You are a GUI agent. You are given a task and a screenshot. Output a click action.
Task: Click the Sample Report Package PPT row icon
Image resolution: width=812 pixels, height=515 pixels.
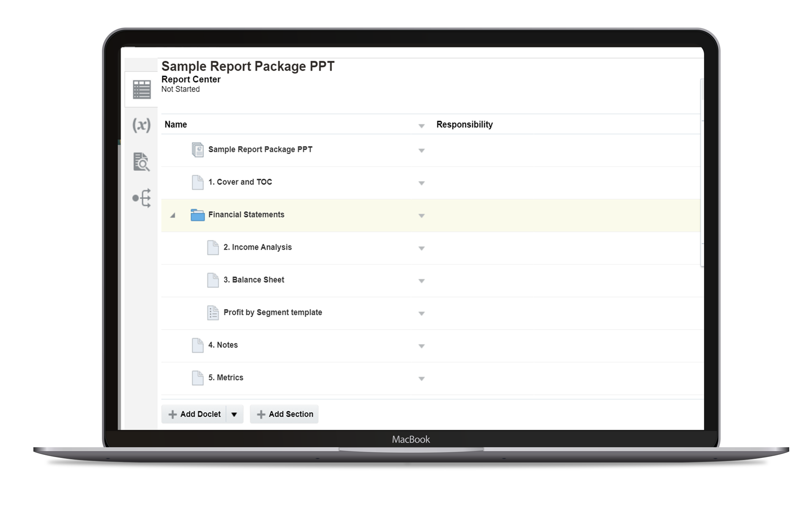pos(198,150)
